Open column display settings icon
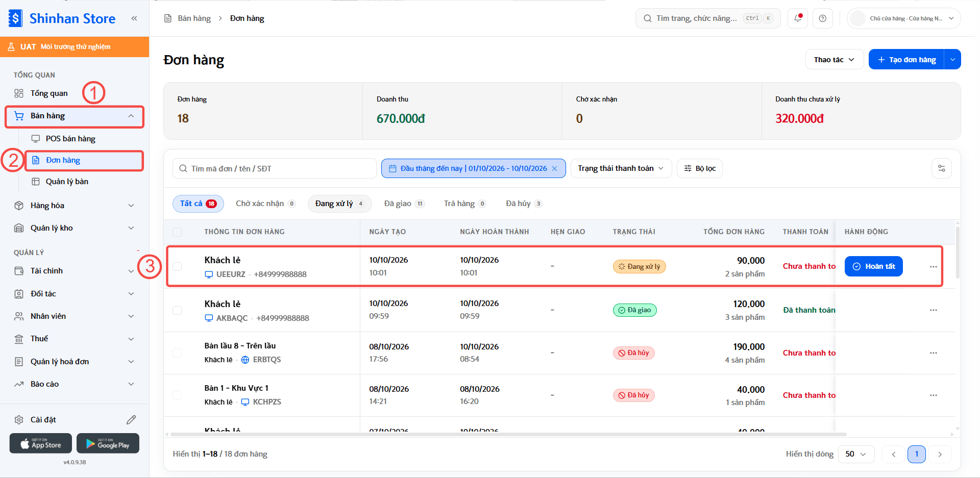This screenshot has height=478, width=980. pos(942,168)
